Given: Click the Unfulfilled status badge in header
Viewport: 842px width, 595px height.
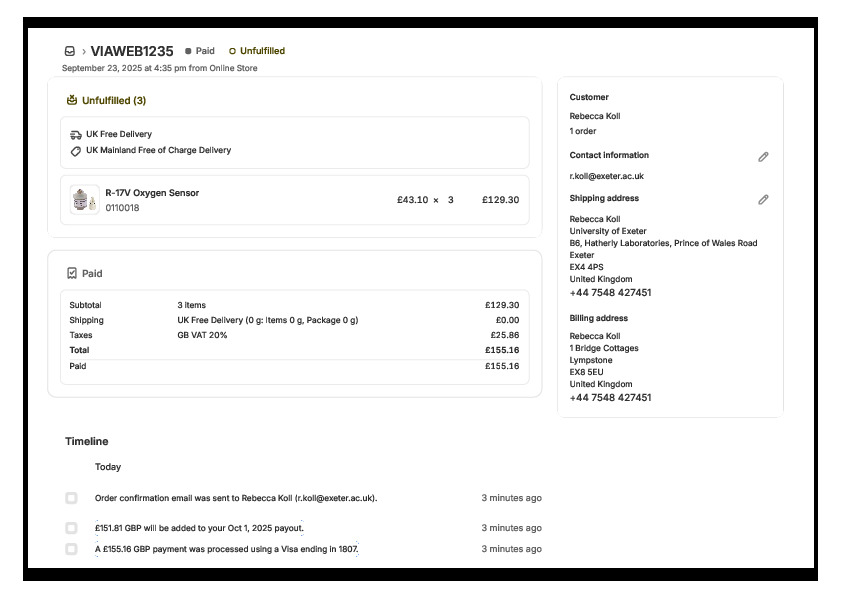Looking at the screenshot, I should coord(257,51).
